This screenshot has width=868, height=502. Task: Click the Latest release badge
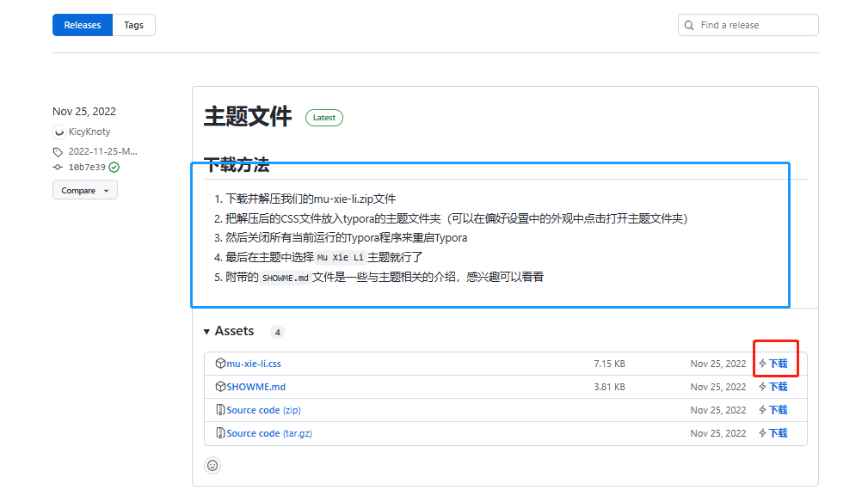coord(324,118)
